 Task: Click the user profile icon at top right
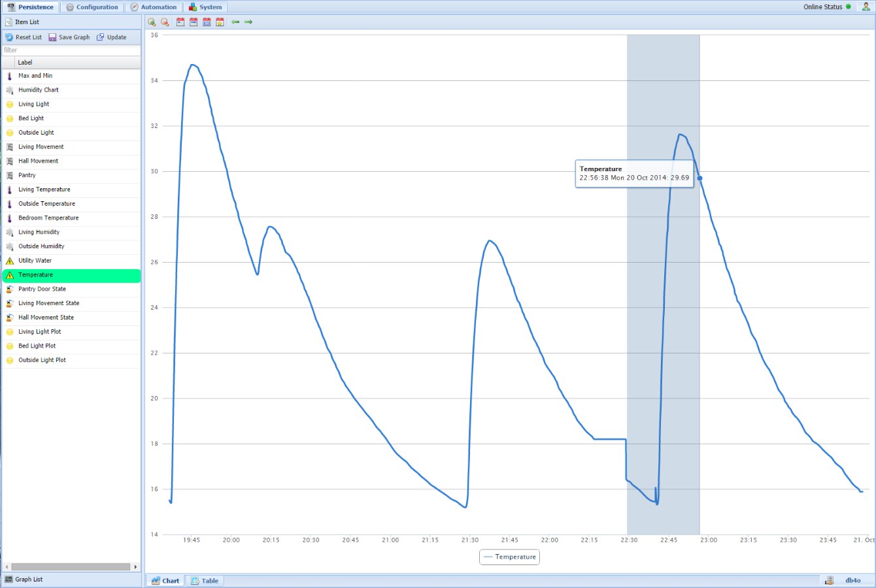(x=866, y=7)
